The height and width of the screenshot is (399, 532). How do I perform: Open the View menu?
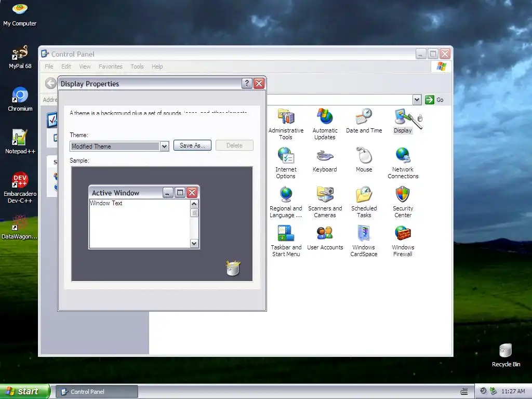tap(85, 66)
